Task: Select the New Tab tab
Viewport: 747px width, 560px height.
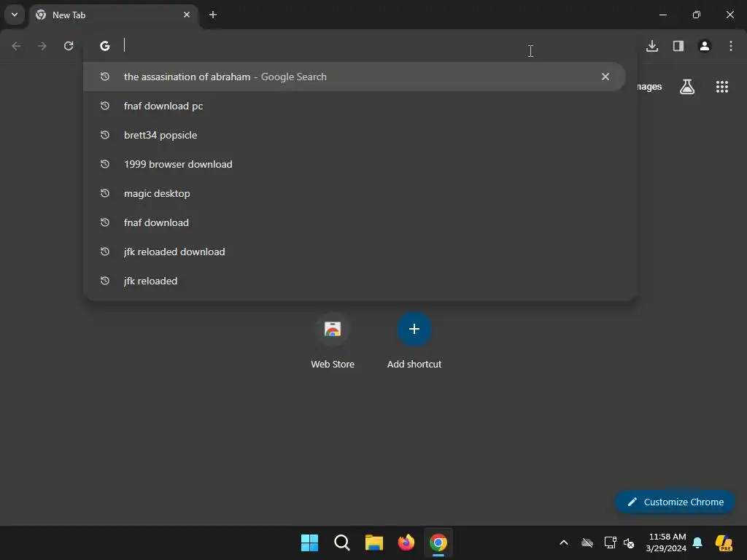Action: click(x=113, y=15)
